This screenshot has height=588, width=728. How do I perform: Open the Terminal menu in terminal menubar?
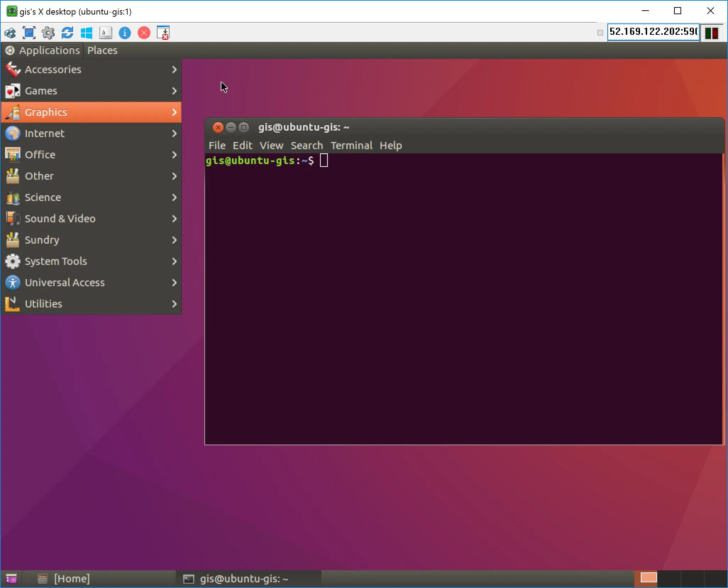click(x=352, y=146)
